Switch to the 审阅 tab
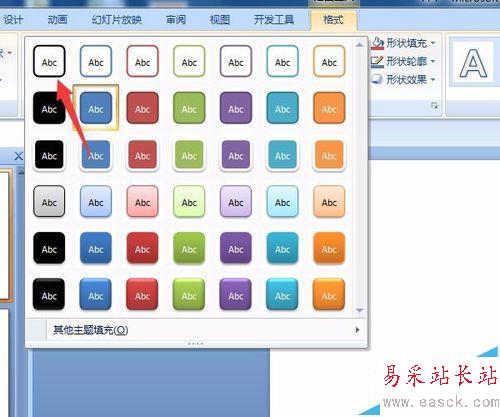 [176, 20]
